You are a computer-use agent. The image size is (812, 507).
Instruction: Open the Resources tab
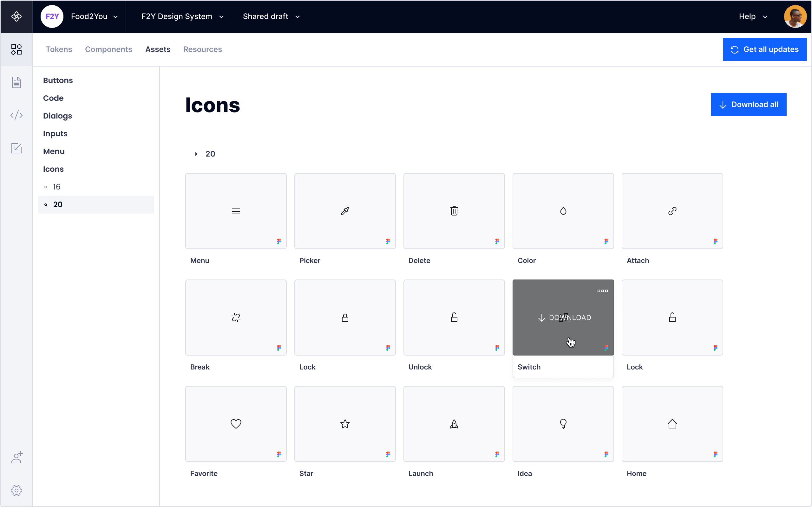(202, 49)
